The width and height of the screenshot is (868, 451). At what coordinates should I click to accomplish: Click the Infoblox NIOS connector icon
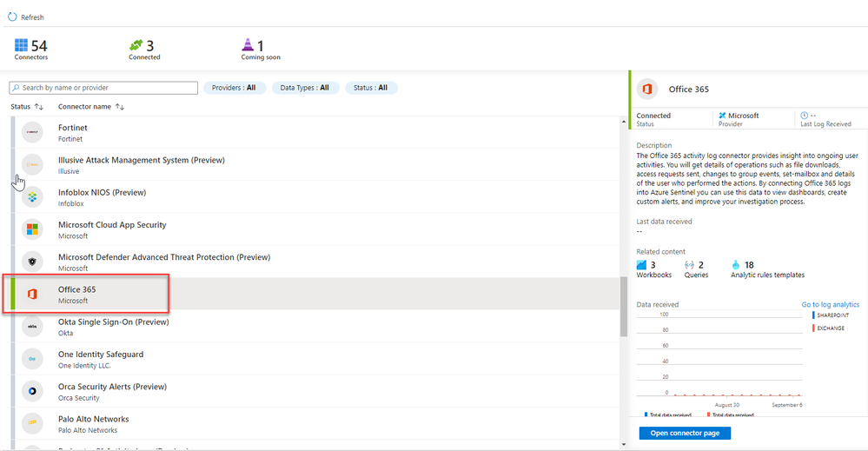point(32,197)
